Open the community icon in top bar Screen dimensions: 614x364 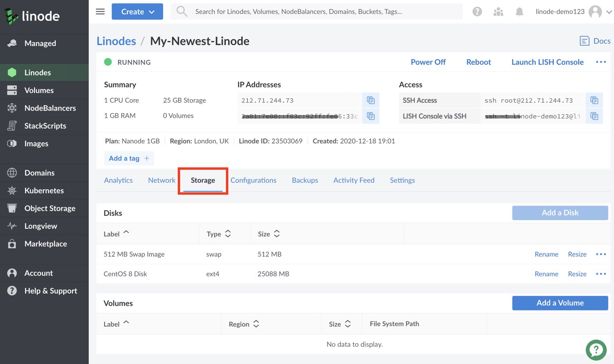click(498, 12)
